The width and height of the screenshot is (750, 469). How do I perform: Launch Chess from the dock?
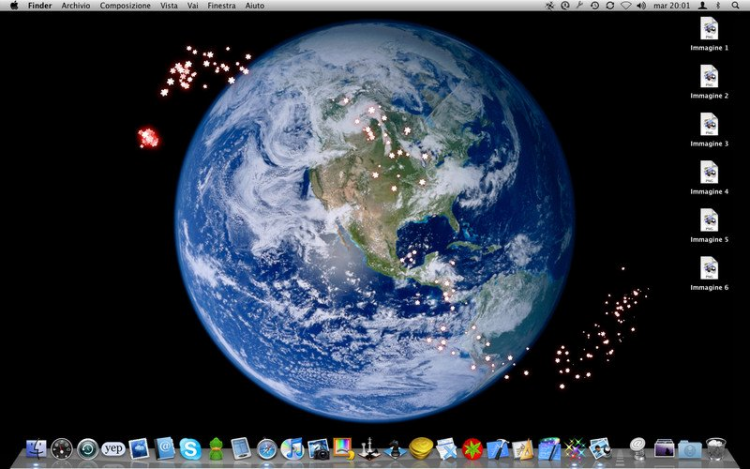point(369,448)
